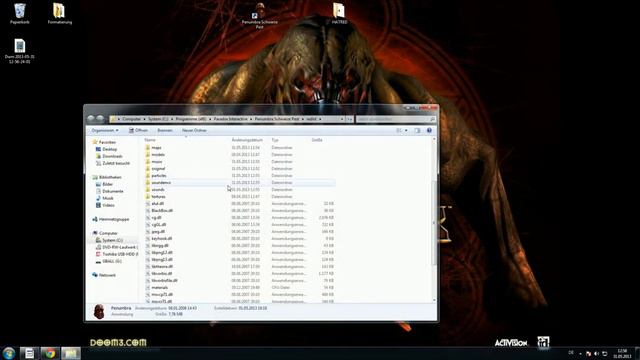
Task: Sort by Änderungsdatum column header
Action: (247, 140)
